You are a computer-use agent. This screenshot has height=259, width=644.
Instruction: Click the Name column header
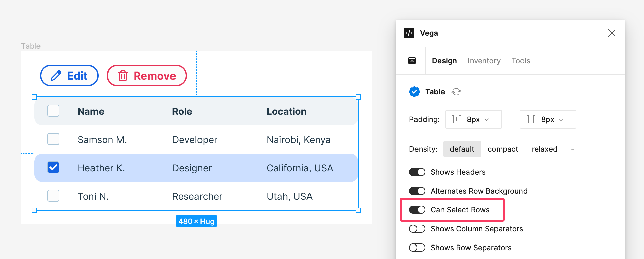coord(91,111)
